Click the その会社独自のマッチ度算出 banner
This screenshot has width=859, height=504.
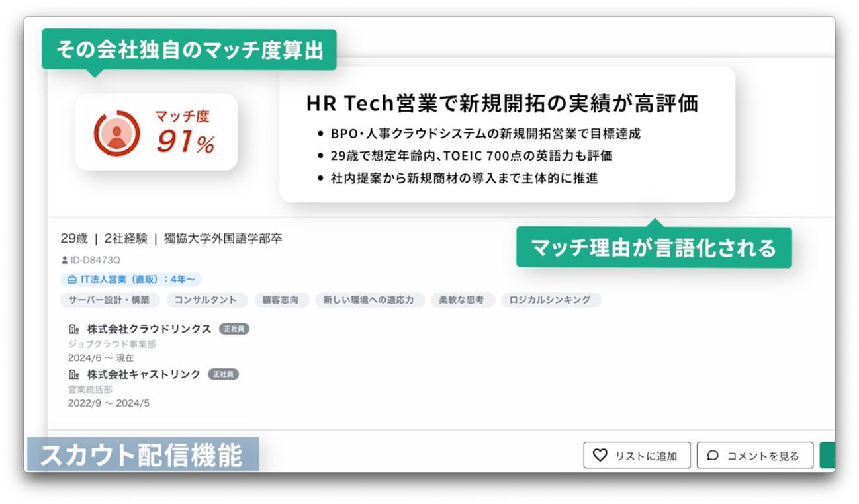[x=189, y=50]
